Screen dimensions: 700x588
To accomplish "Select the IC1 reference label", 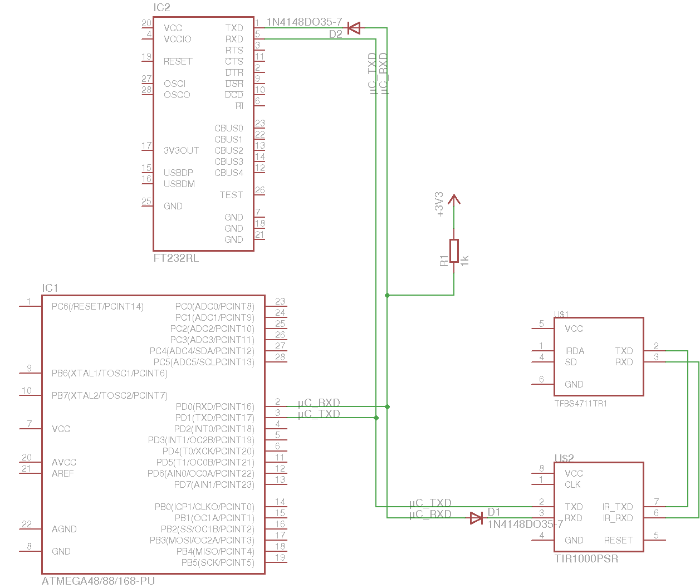I will coord(50,288).
